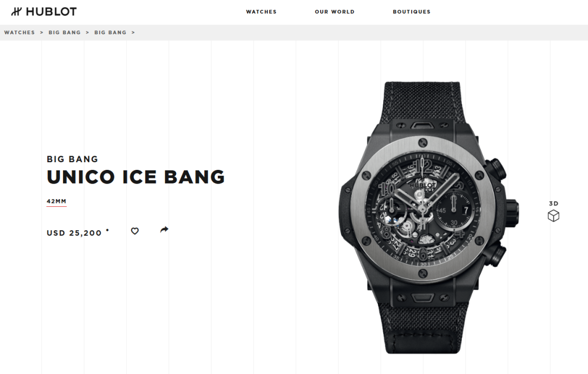This screenshot has width=588, height=374.
Task: Click chevron after WATCHES breadcrumb
Action: tap(41, 33)
